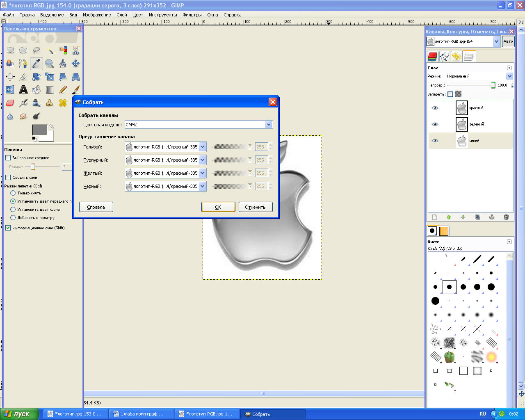
Task: Select Установить цвет фона radio option
Action: tap(13, 210)
